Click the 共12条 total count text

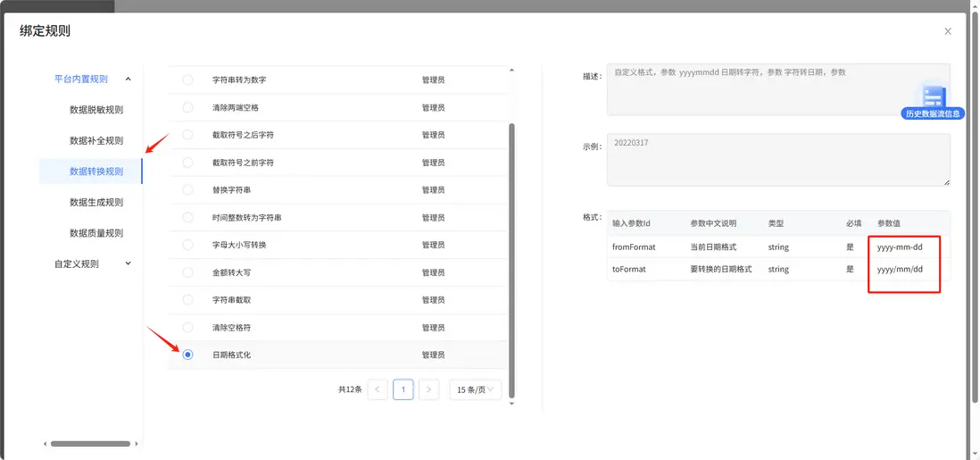[350, 389]
